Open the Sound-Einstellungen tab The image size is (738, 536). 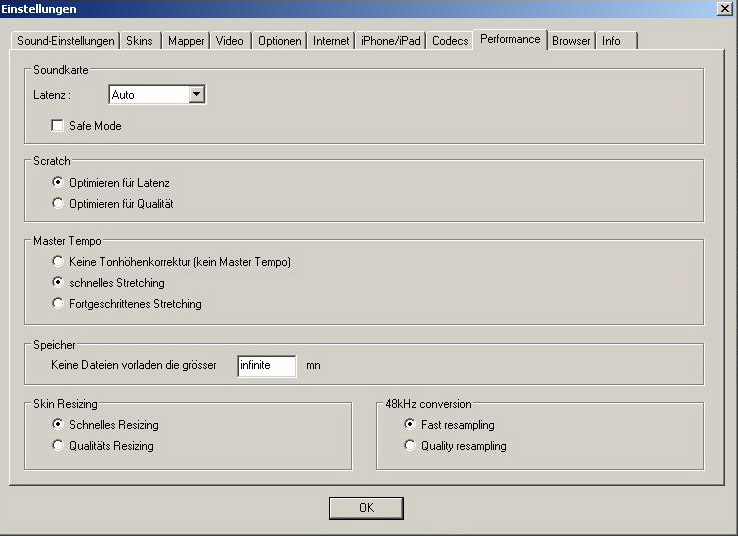pyautogui.click(x=65, y=41)
